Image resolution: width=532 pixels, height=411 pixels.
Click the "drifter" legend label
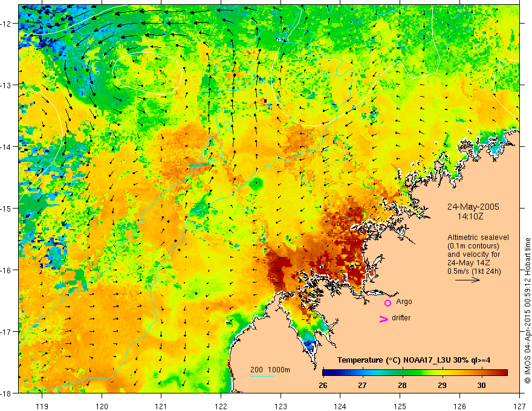pos(401,318)
